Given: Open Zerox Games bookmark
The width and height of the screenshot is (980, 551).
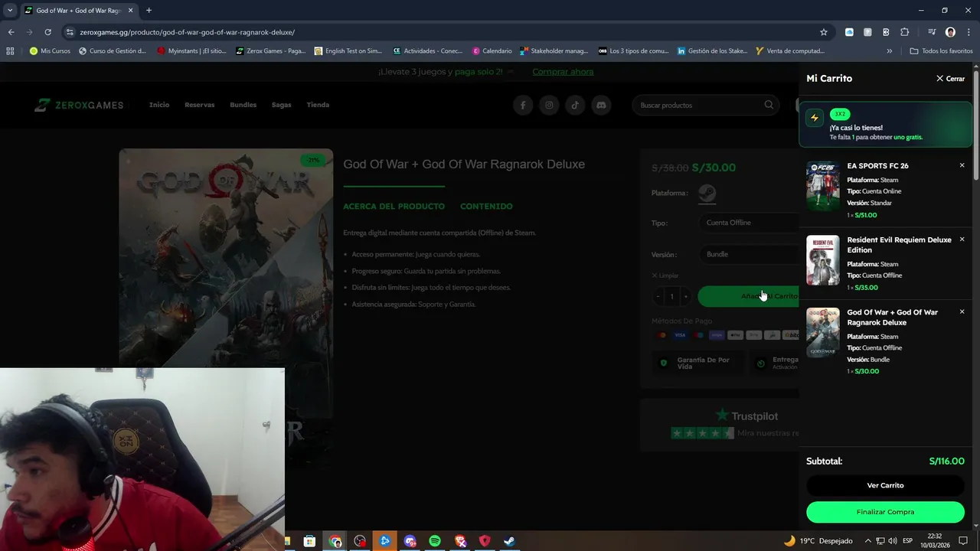Looking at the screenshot, I should click(271, 51).
